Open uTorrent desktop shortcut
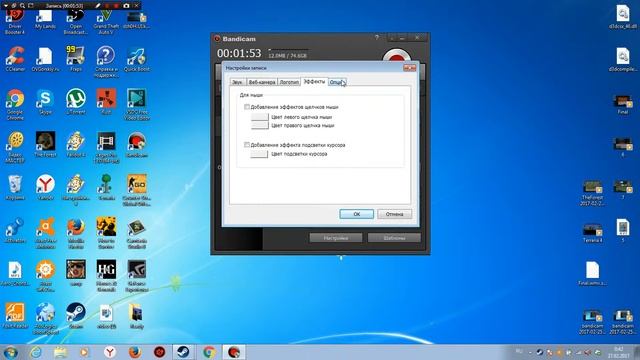This screenshot has width=640, height=360. [x=76, y=102]
